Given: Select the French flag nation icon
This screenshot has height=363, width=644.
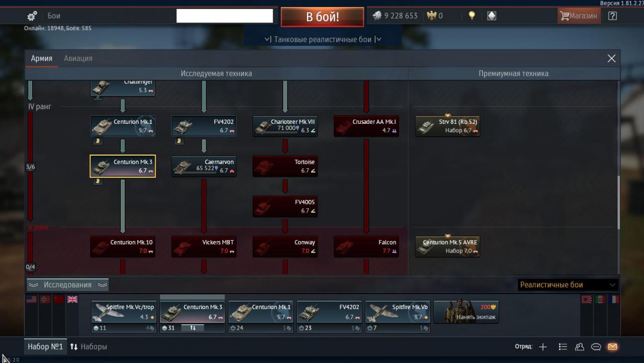Looking at the screenshot, I should click(613, 299).
